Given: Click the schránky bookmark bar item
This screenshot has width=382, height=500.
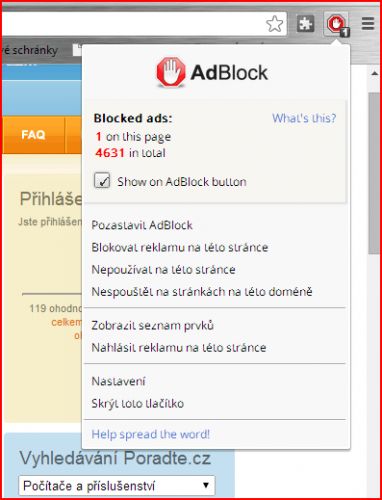Looking at the screenshot, I should pos(30,51).
